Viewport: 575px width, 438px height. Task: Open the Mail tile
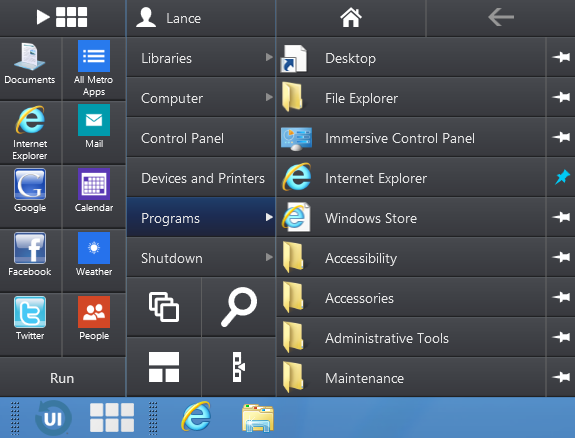coord(94,133)
